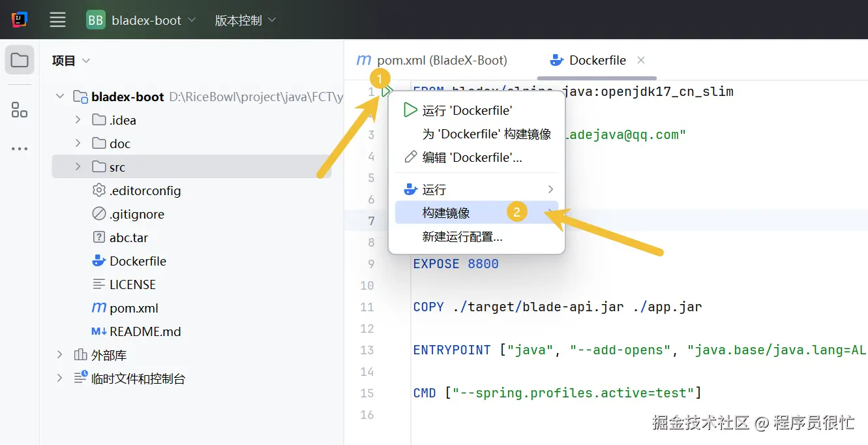Expand the .idea folder

(78, 120)
